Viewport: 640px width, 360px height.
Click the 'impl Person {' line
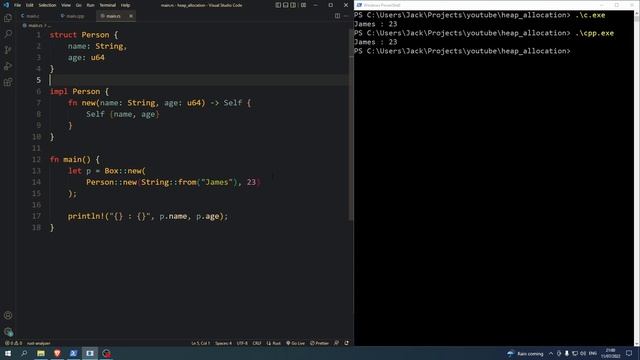point(80,91)
